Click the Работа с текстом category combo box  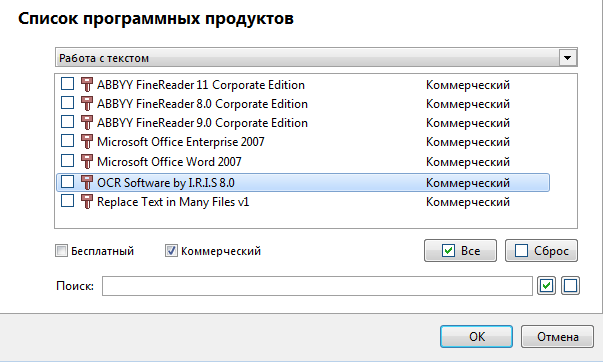316,58
